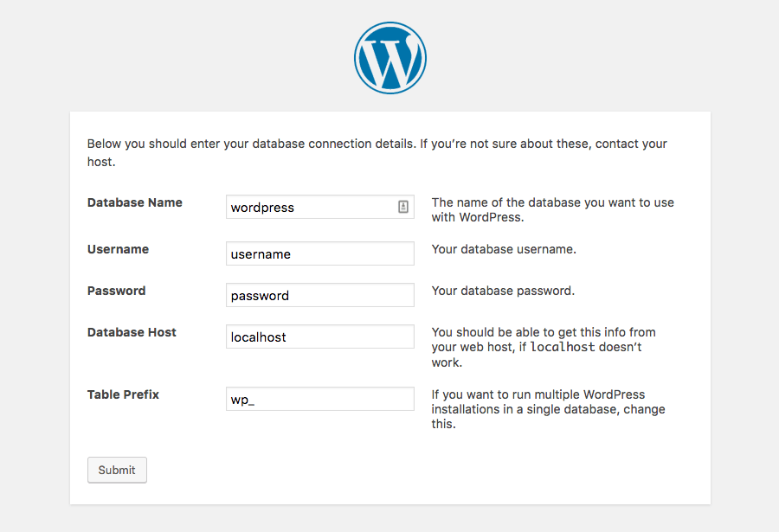Place cursor in the Username field
Screen dimensions: 779x532
pyautogui.click(x=319, y=253)
